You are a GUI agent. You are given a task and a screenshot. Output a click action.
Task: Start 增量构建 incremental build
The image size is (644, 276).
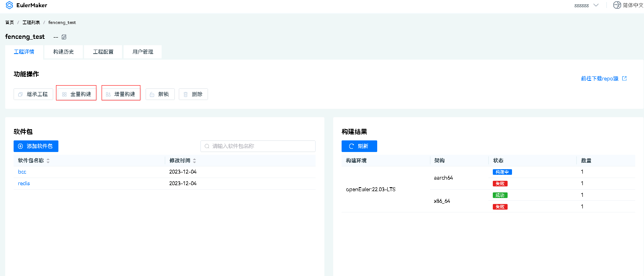[121, 94]
